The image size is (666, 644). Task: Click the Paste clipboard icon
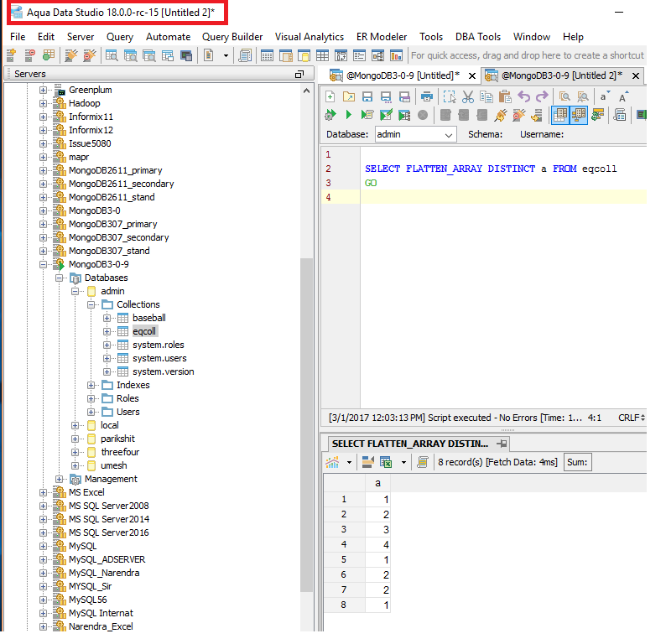[x=505, y=96]
